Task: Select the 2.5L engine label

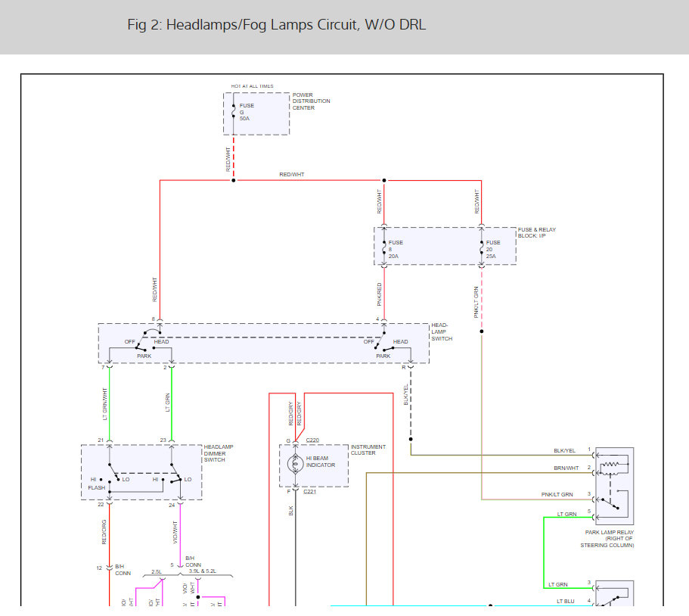Action: 157,572
